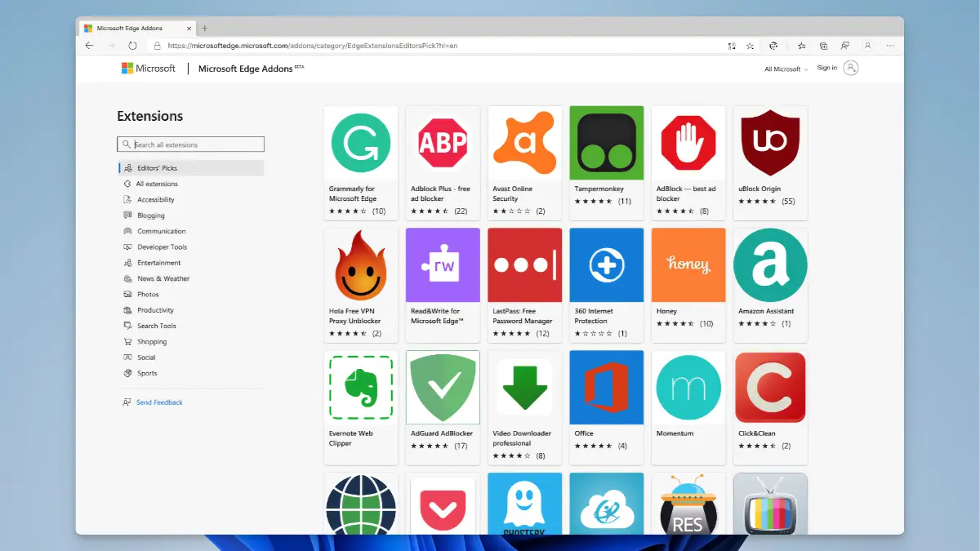Open the Office extension icon
Image resolution: width=980 pixels, height=551 pixels.
pos(607,388)
